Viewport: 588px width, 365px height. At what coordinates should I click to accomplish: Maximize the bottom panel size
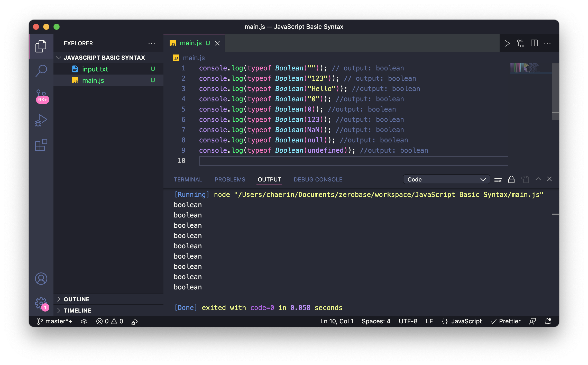[x=538, y=179]
